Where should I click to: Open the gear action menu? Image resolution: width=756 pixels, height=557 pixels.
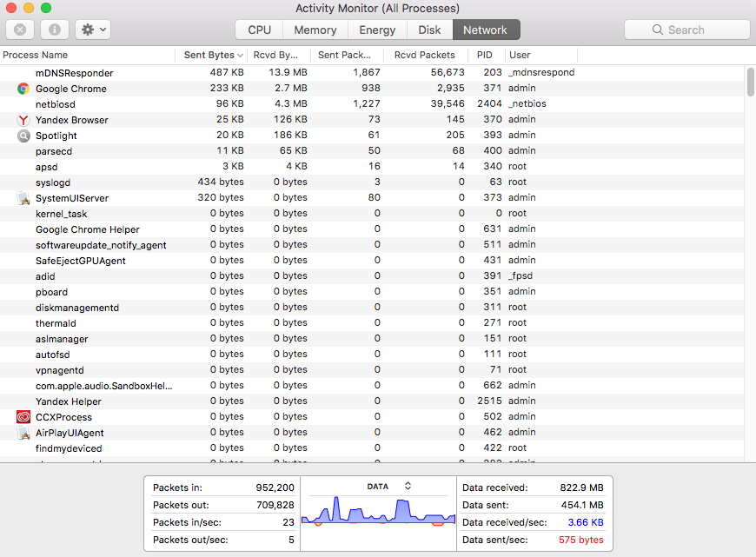pos(93,30)
